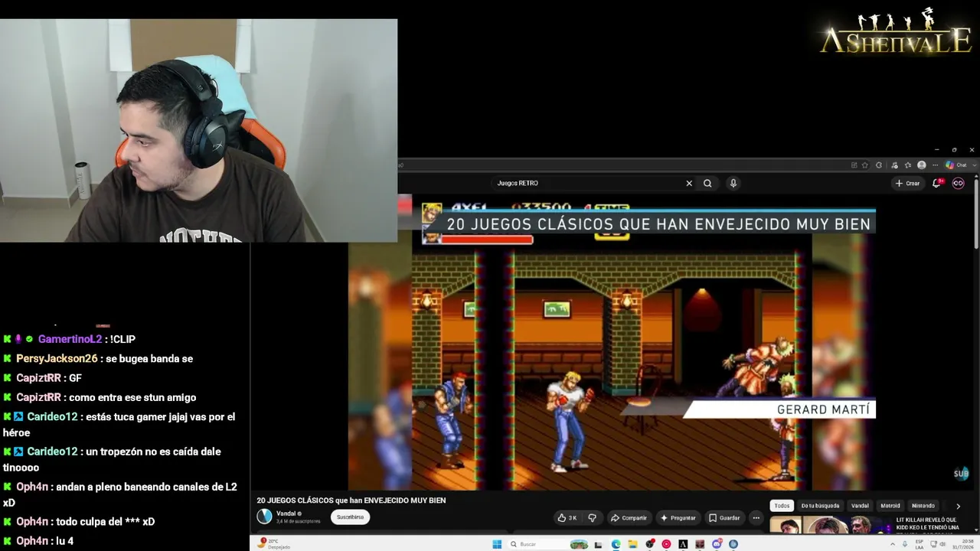
Task: Open the weather widget showing 20°C
Action: tap(274, 543)
